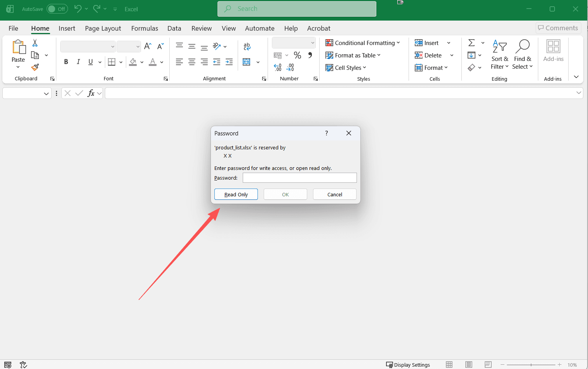The image size is (588, 369).
Task: Click the Insert Function fx icon
Action: tap(91, 93)
